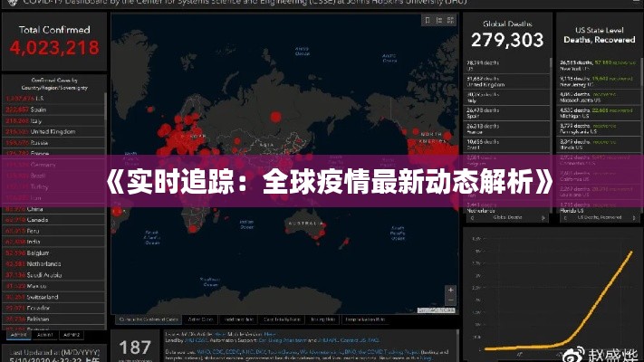The height and width of the screenshot is (362, 644).
Task: Go to previous Global Deaths page arrow
Action: coord(472,218)
